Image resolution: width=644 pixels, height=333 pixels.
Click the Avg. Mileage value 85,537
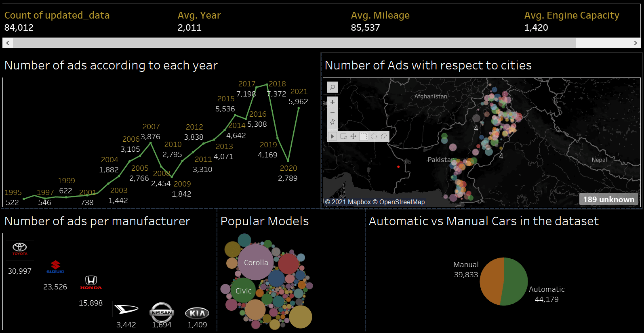(365, 28)
